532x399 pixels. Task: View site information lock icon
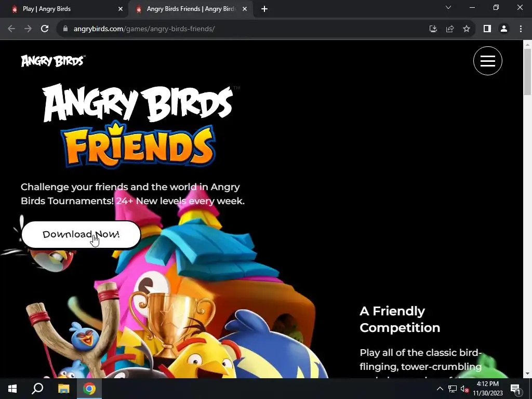click(x=65, y=29)
